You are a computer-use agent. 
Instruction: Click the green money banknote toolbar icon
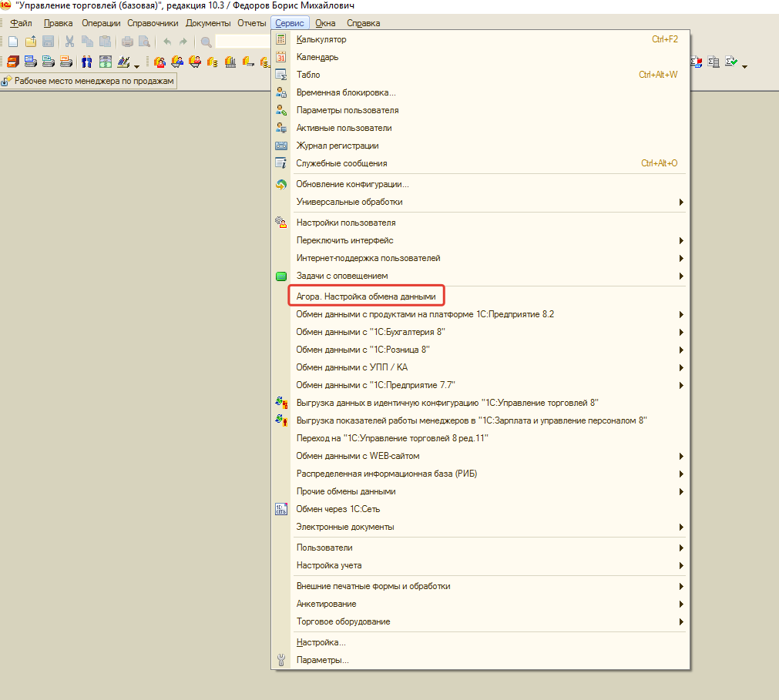point(106,62)
